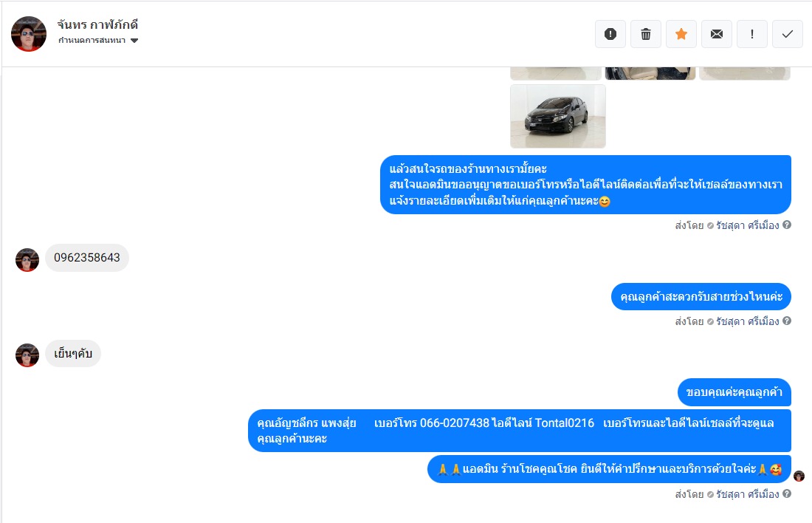Mark conversation unread with envelope icon

click(x=717, y=34)
